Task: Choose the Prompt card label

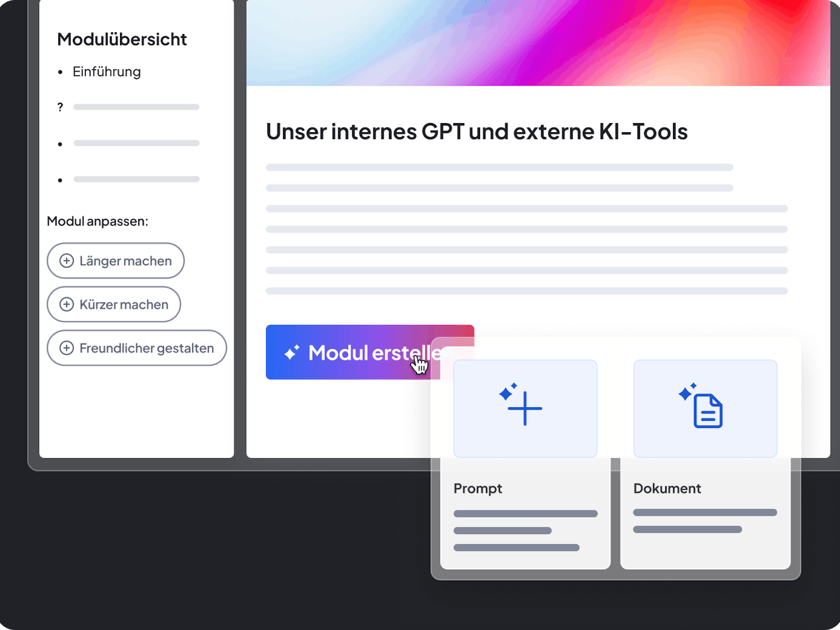Action: pyautogui.click(x=478, y=488)
